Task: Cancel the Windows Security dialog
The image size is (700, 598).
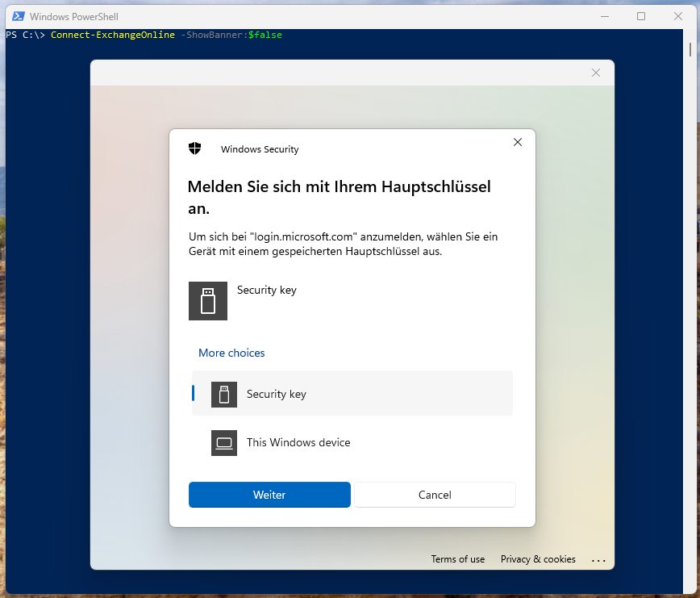Action: pos(435,495)
